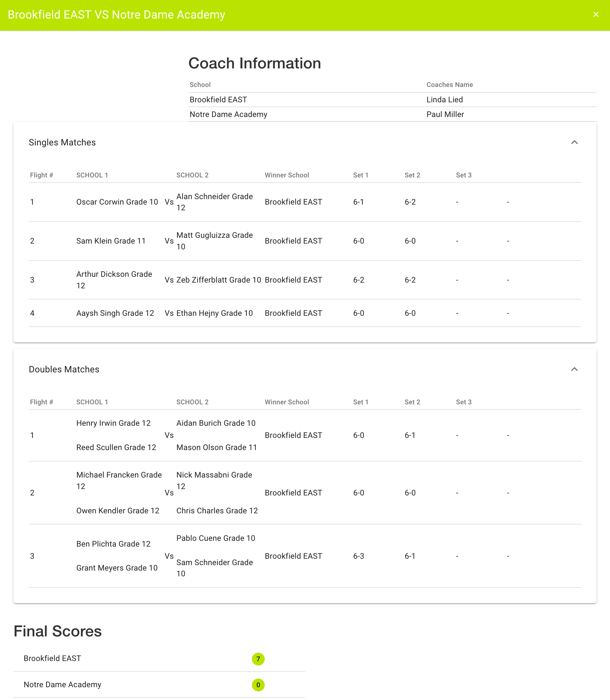This screenshot has width=610, height=700.
Task: Select Oscar Corwin Grade 10 singles entry
Action: coord(117,202)
